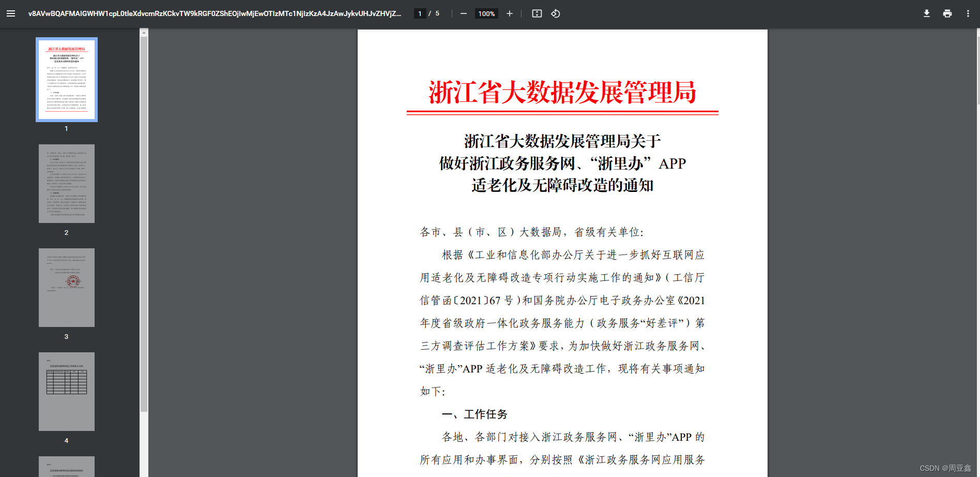This screenshot has width=980, height=477.
Task: Open the three-dot more options menu
Action: [968, 13]
